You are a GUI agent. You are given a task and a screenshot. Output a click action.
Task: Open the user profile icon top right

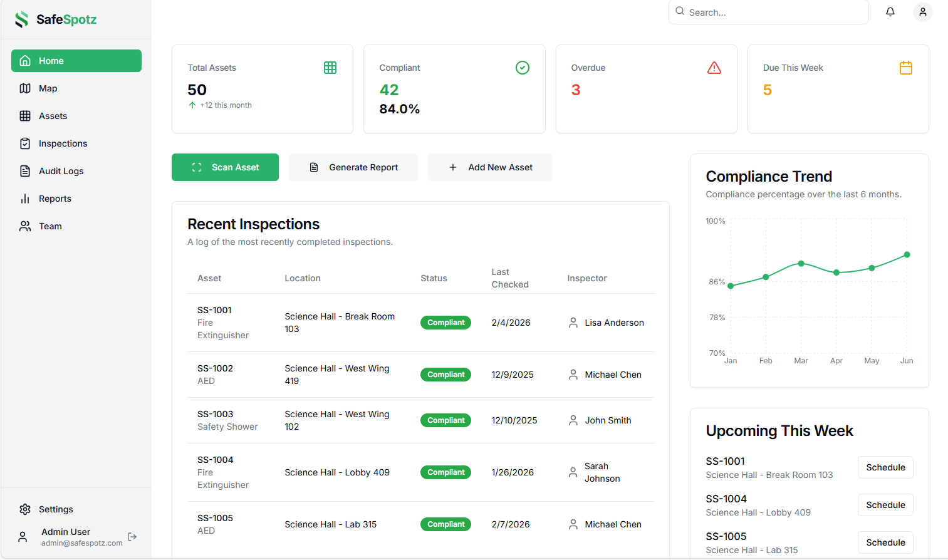click(923, 12)
